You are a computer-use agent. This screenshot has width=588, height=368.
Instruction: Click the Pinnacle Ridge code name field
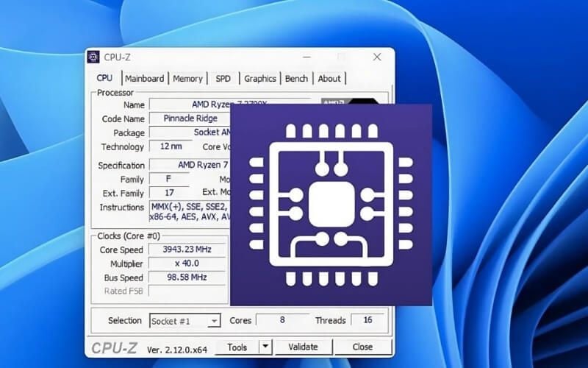(x=190, y=118)
